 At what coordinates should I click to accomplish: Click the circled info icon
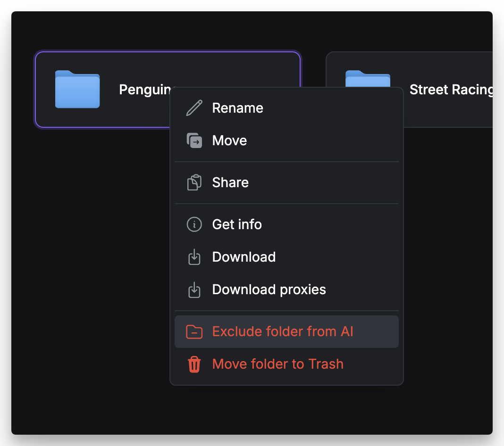point(194,224)
